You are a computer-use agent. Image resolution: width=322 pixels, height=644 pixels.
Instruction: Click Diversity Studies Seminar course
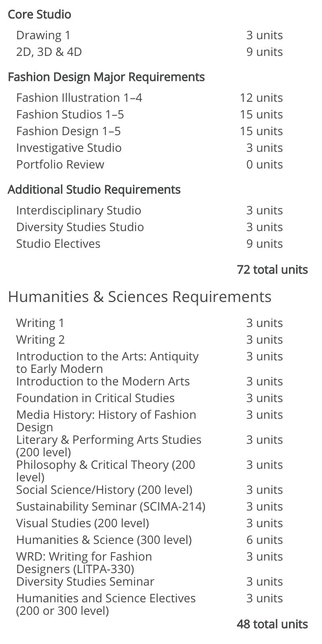[86, 582]
